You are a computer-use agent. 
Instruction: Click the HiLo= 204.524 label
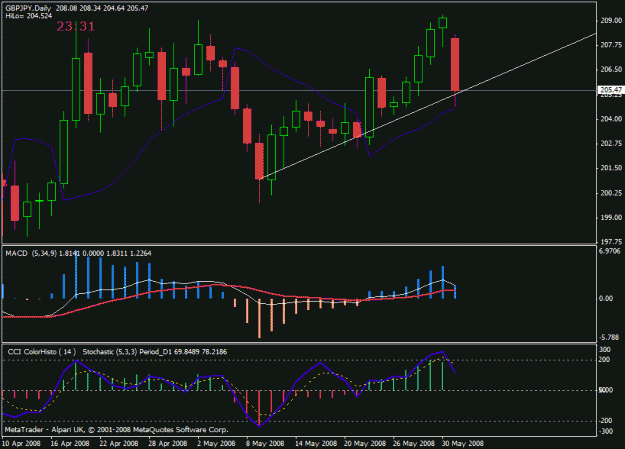click(29, 16)
